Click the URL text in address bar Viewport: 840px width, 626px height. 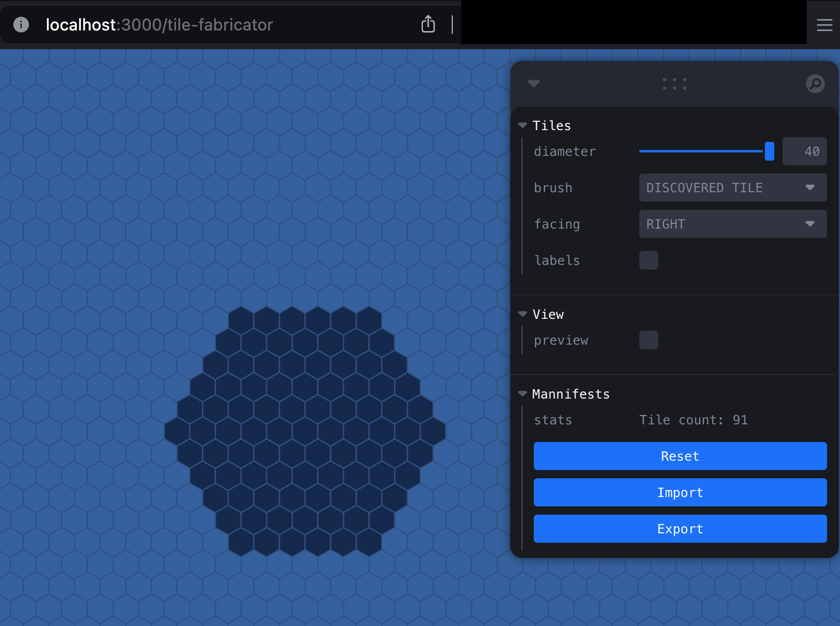160,25
